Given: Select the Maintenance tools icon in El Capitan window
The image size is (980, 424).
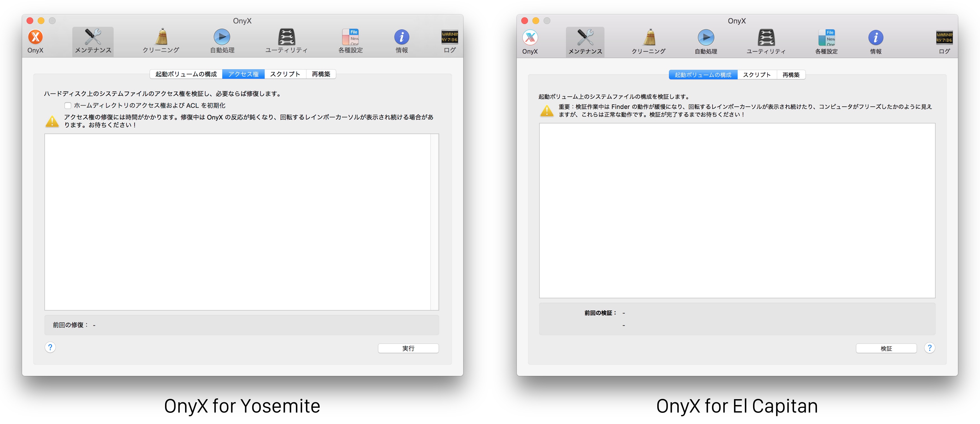Looking at the screenshot, I should point(585,38).
